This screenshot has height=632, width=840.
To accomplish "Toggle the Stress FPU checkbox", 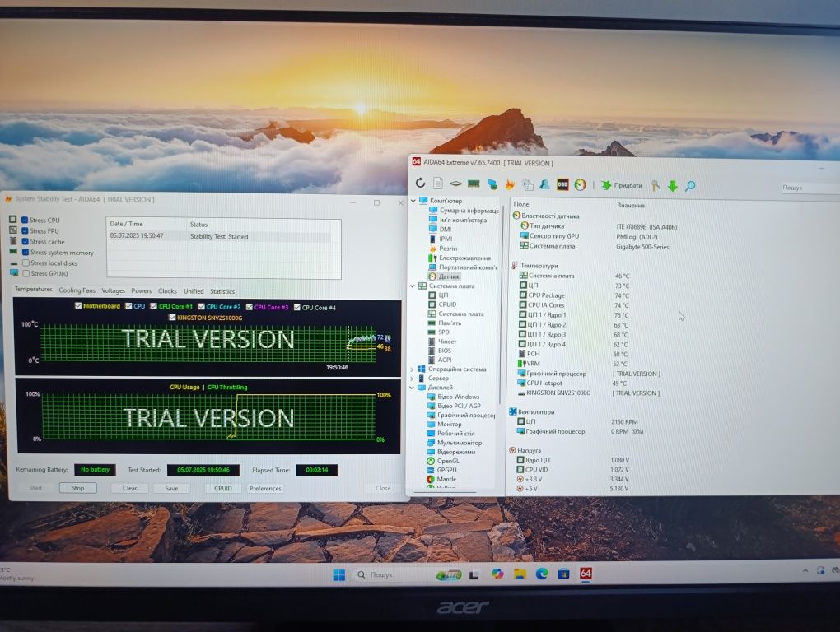I will click(25, 230).
